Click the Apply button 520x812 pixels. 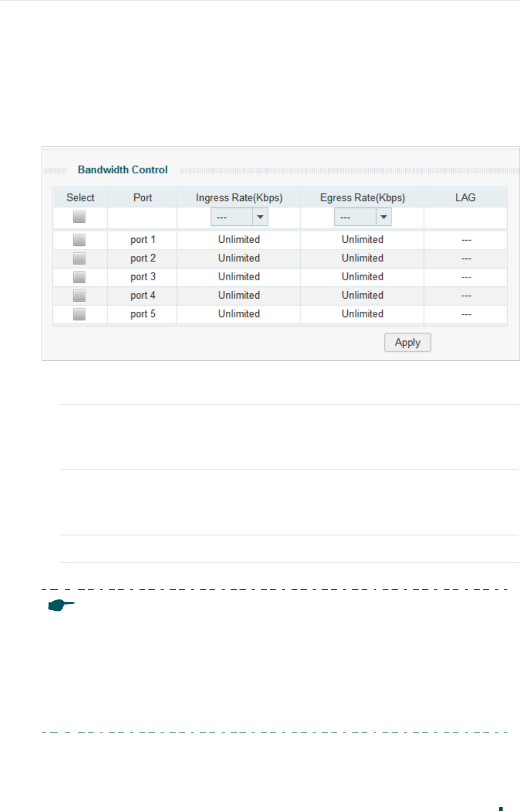point(407,342)
